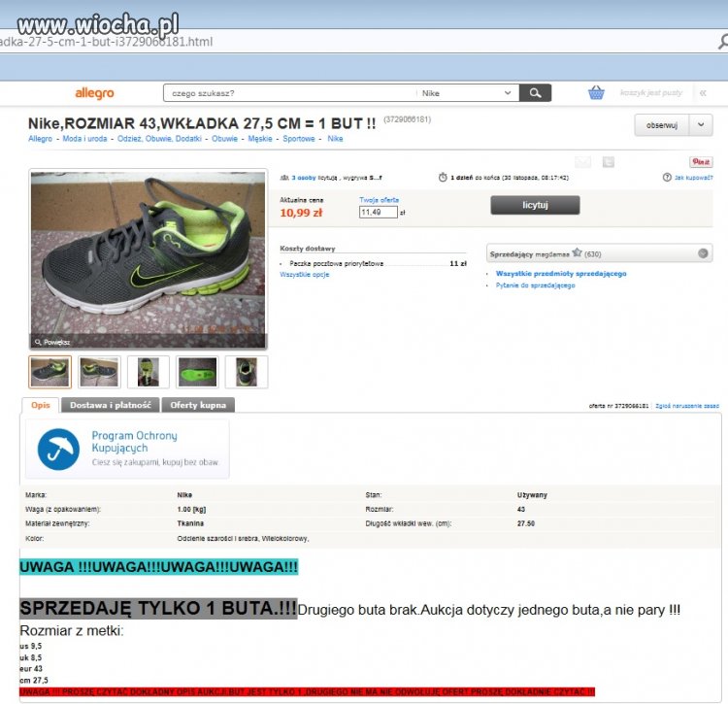Open the shopping basket icon
The width and height of the screenshot is (728, 704).
596,92
